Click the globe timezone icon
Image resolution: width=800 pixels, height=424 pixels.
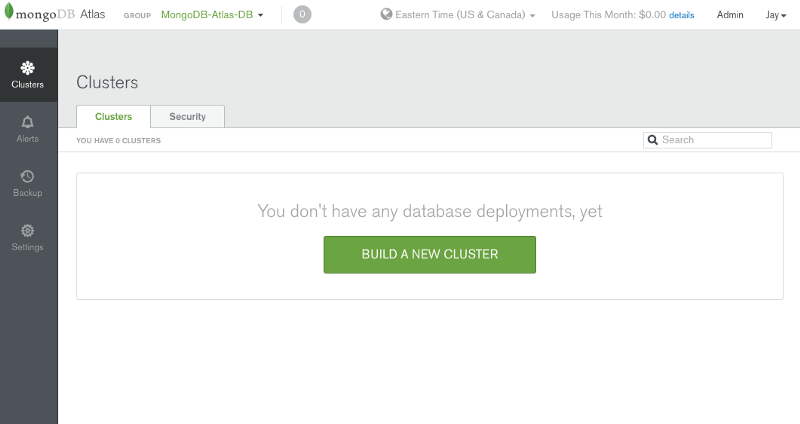(386, 14)
